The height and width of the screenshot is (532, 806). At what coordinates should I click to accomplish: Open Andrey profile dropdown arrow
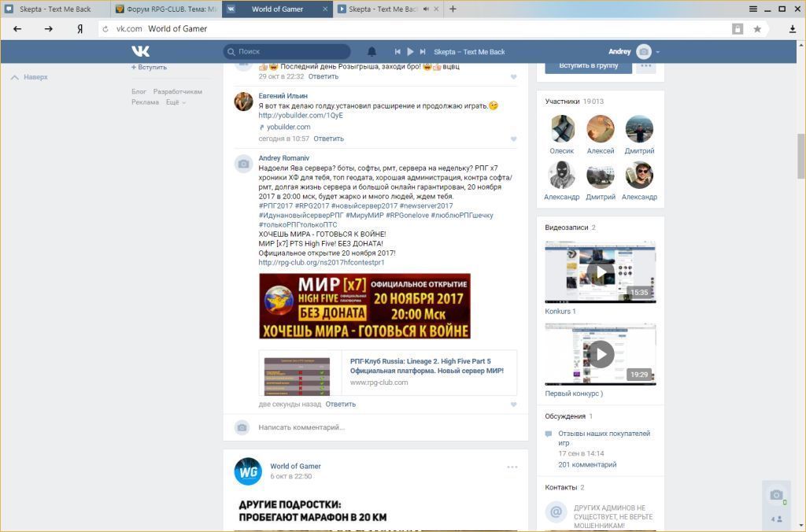pos(657,52)
